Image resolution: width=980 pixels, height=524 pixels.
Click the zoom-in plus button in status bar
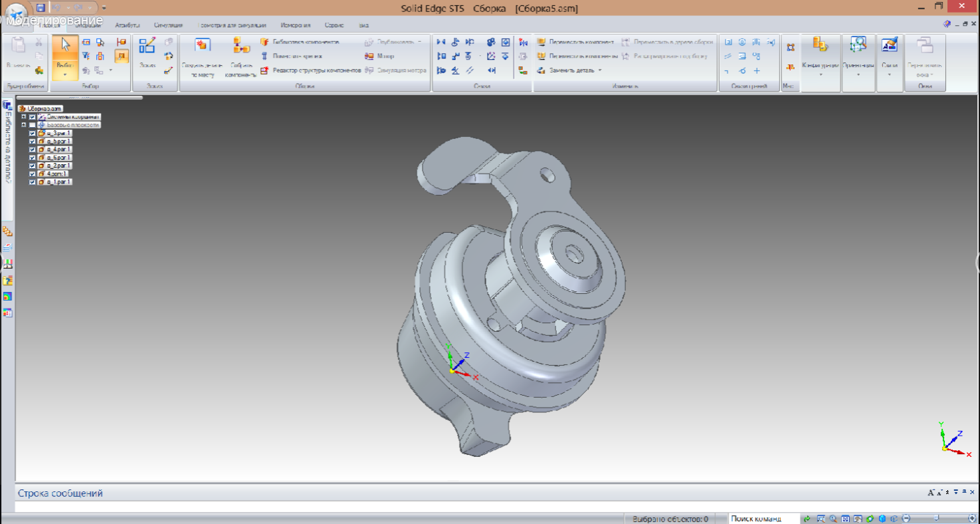(972, 518)
